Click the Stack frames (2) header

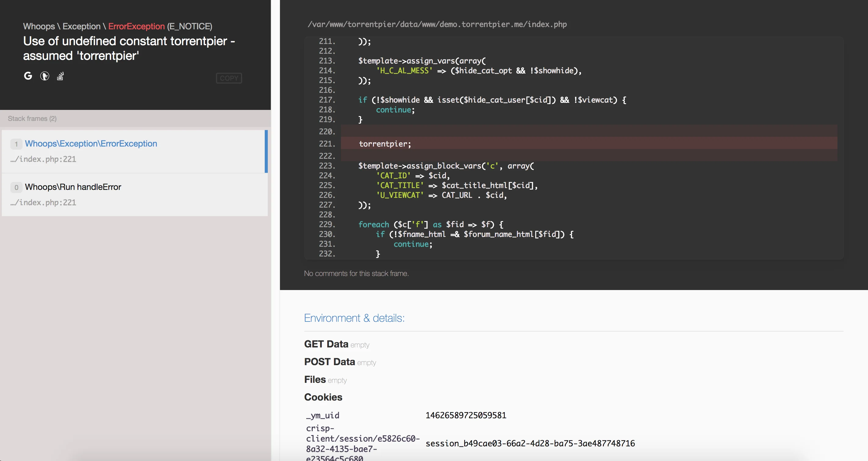[x=32, y=118]
